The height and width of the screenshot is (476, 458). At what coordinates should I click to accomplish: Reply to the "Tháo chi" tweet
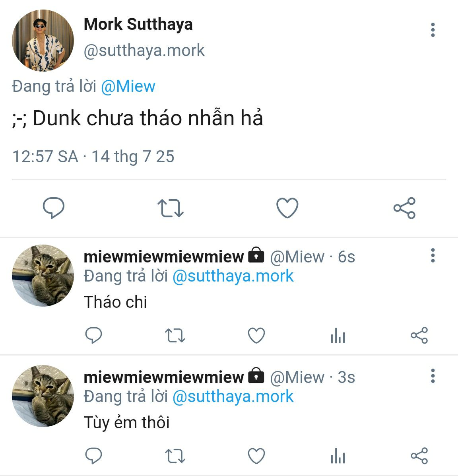click(x=94, y=336)
